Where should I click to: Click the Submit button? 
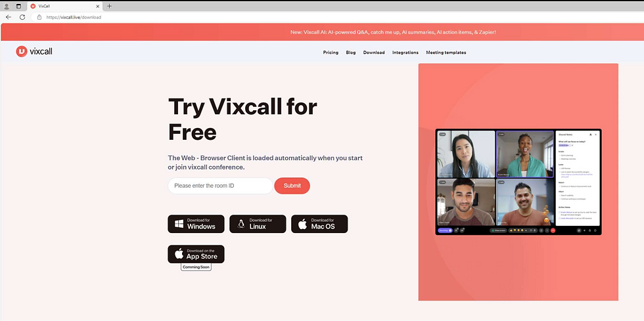292,186
